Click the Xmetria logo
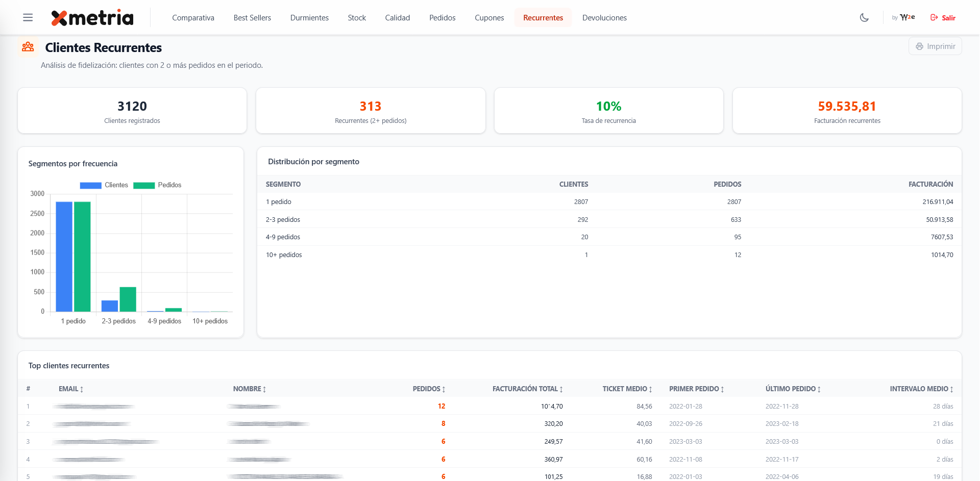This screenshot has width=980, height=481. pyautogui.click(x=92, y=18)
